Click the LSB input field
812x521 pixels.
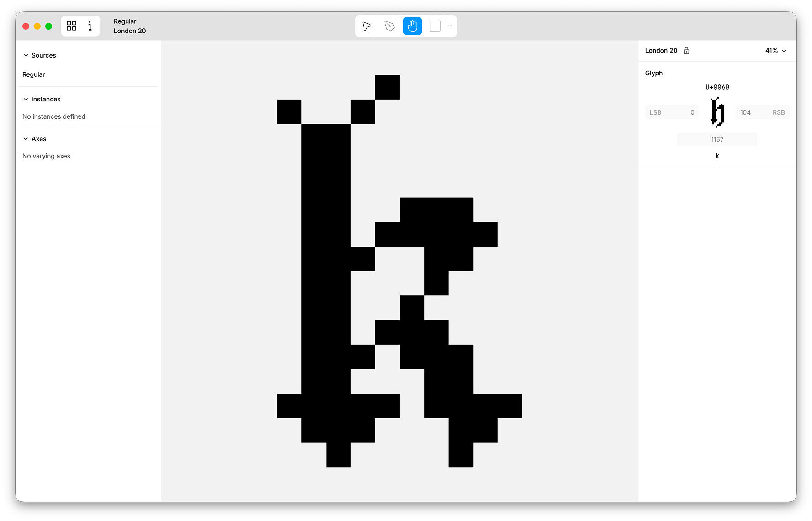pos(672,112)
